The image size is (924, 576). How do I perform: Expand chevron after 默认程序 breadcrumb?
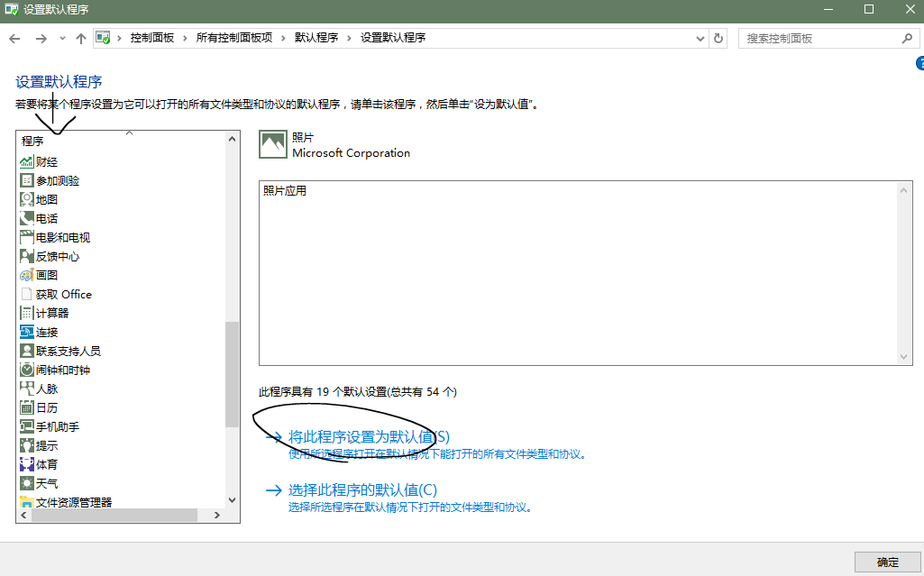[349, 38]
